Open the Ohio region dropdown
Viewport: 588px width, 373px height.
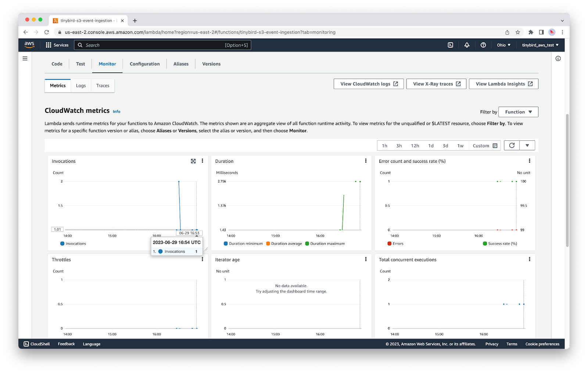(x=503, y=45)
